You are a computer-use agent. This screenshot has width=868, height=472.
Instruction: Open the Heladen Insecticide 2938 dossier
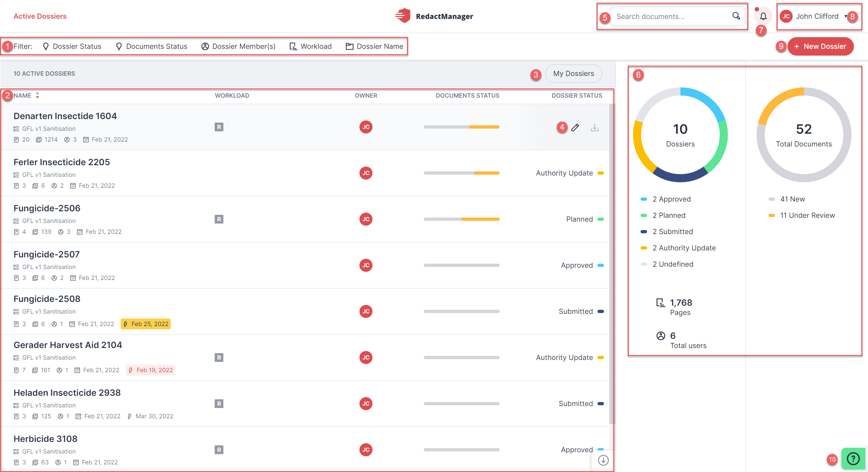pos(67,393)
